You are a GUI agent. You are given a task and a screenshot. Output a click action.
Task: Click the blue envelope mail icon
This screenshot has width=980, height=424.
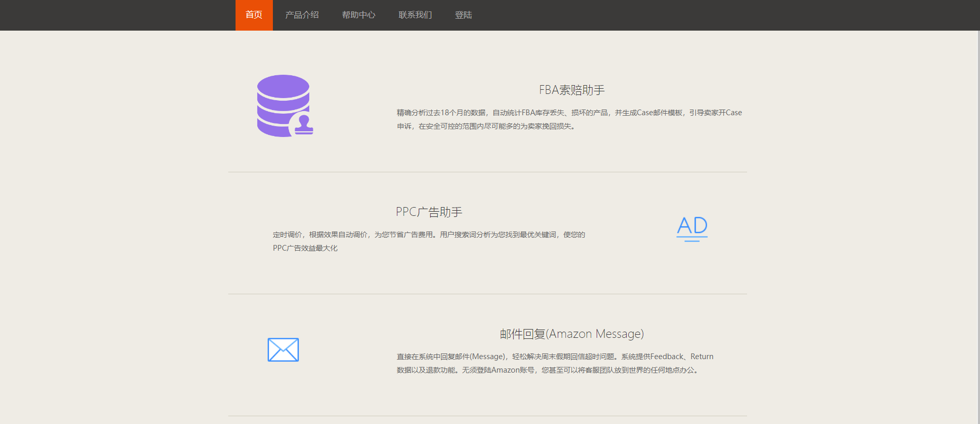283,350
